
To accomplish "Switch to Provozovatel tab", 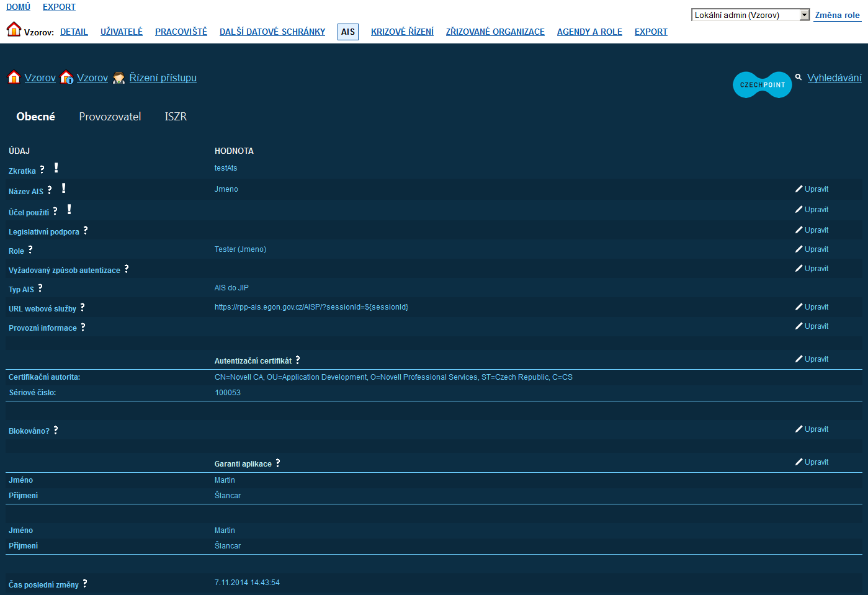I will click(x=110, y=117).
